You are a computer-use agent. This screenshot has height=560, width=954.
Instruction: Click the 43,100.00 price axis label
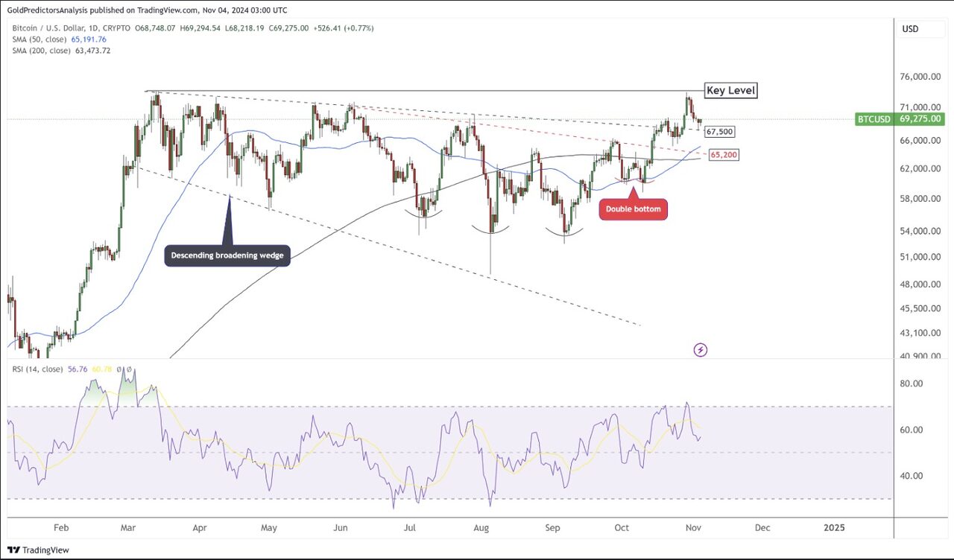pos(918,333)
